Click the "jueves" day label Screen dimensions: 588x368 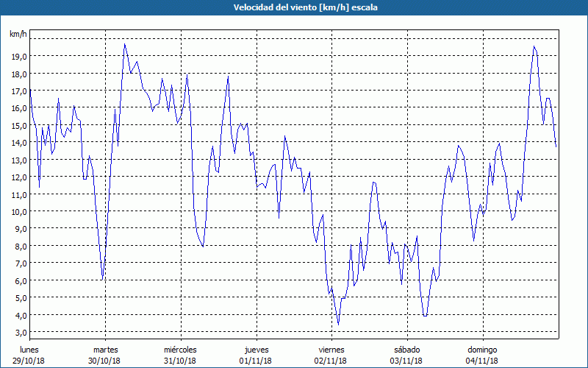(x=257, y=349)
